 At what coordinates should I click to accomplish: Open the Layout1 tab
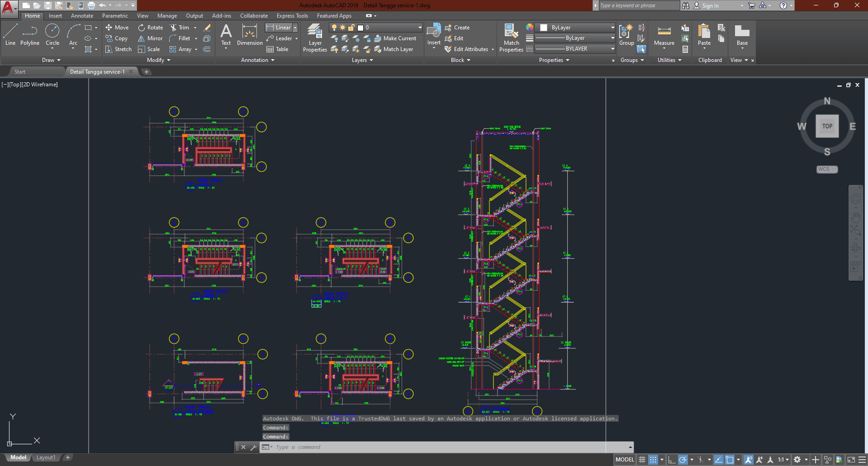coord(45,457)
